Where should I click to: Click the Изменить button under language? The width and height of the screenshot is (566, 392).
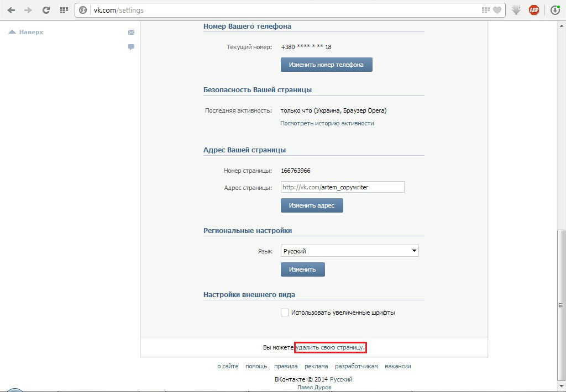pyautogui.click(x=303, y=269)
